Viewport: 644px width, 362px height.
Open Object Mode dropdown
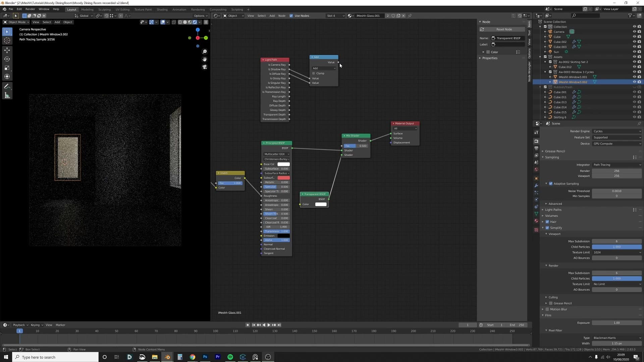tap(16, 22)
